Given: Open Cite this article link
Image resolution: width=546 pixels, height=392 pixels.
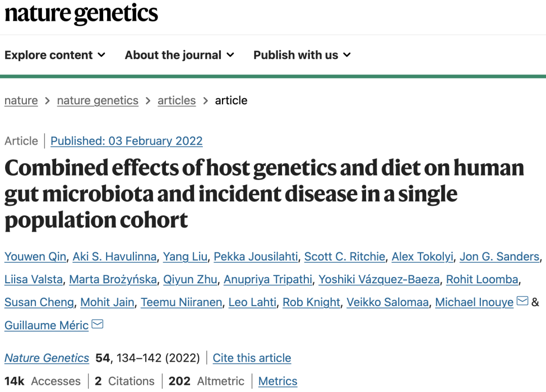Looking at the screenshot, I should (252, 358).
